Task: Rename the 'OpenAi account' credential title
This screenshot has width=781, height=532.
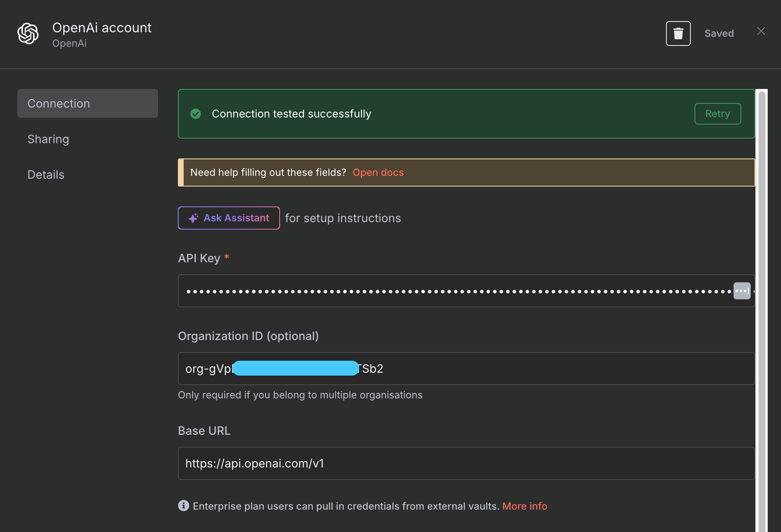Action: pos(102,28)
